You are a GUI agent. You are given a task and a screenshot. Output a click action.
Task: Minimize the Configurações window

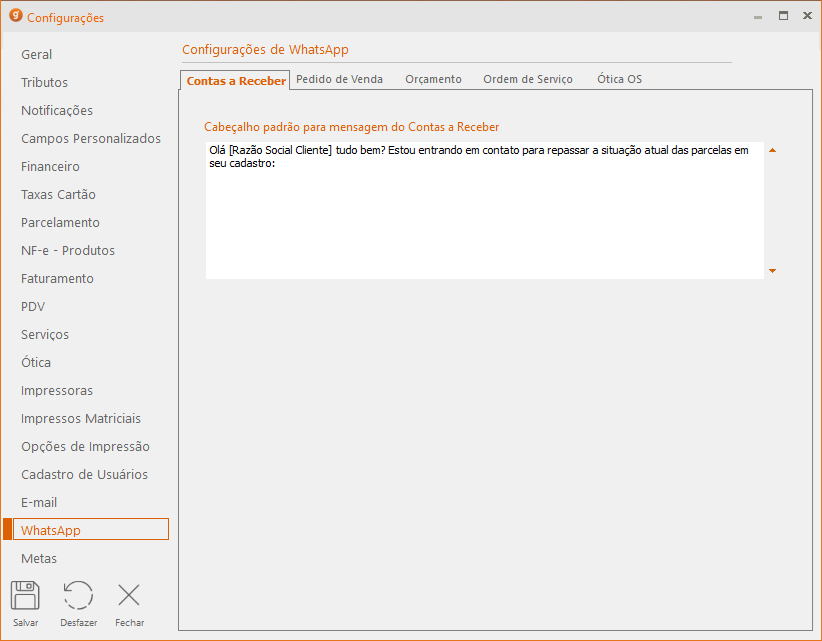(x=758, y=16)
